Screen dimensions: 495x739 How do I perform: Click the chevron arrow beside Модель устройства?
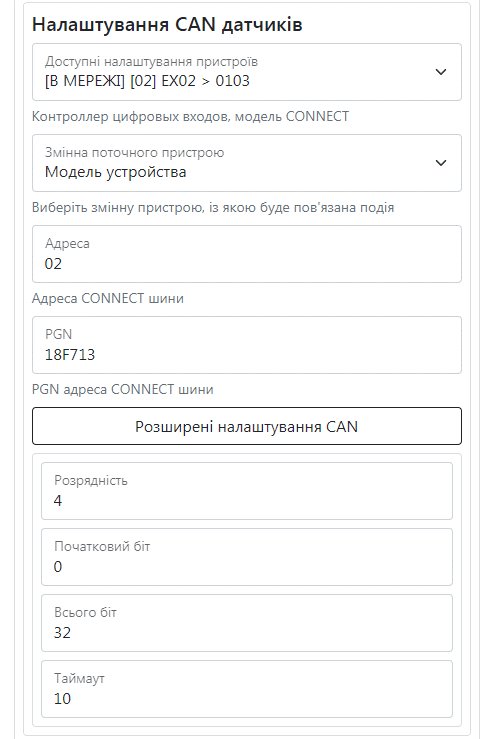441,163
